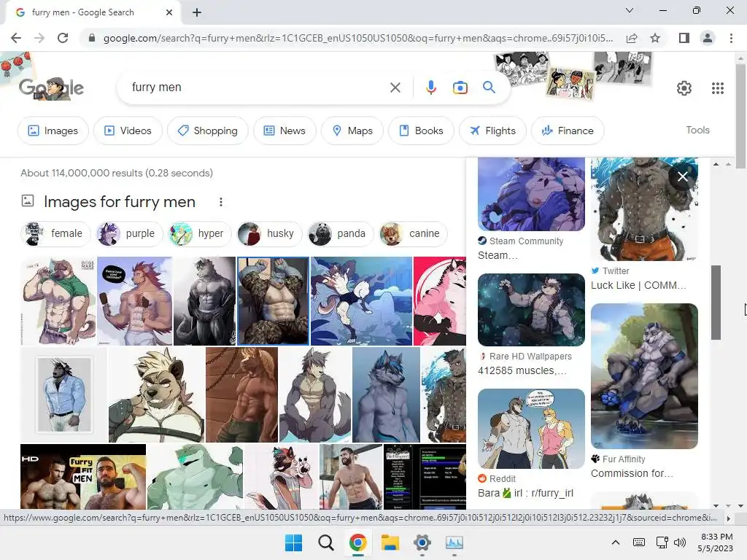Close the furry men Google Search tab
The height and width of the screenshot is (560, 747).
169,12
